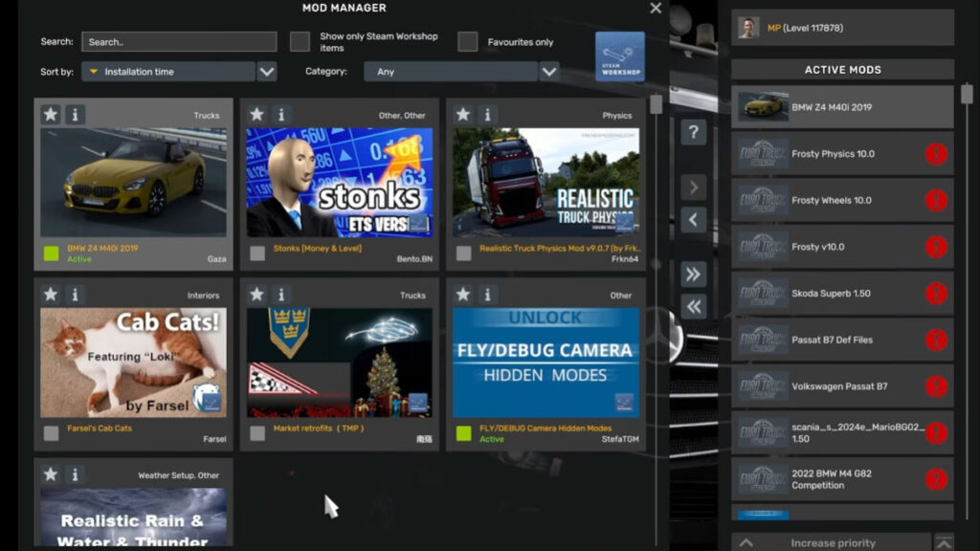Image resolution: width=980 pixels, height=551 pixels.
Task: Select MP profile entry
Action: pyautogui.click(x=842, y=28)
